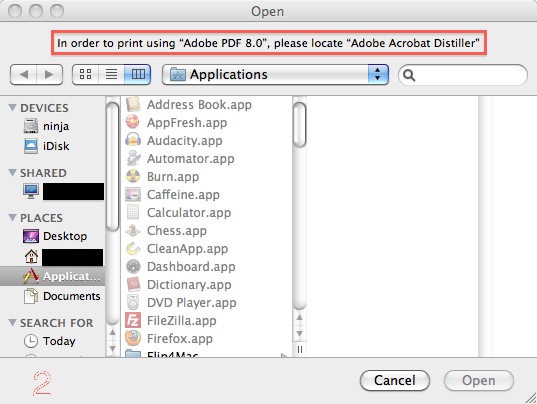
Task: Click the DVD Player.app remote icon
Action: pyautogui.click(x=133, y=302)
